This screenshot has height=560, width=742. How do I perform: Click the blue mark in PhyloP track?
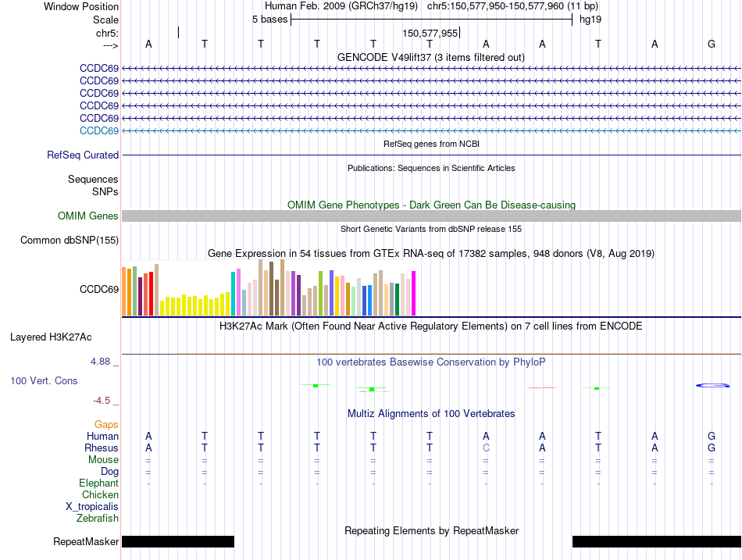click(x=712, y=385)
